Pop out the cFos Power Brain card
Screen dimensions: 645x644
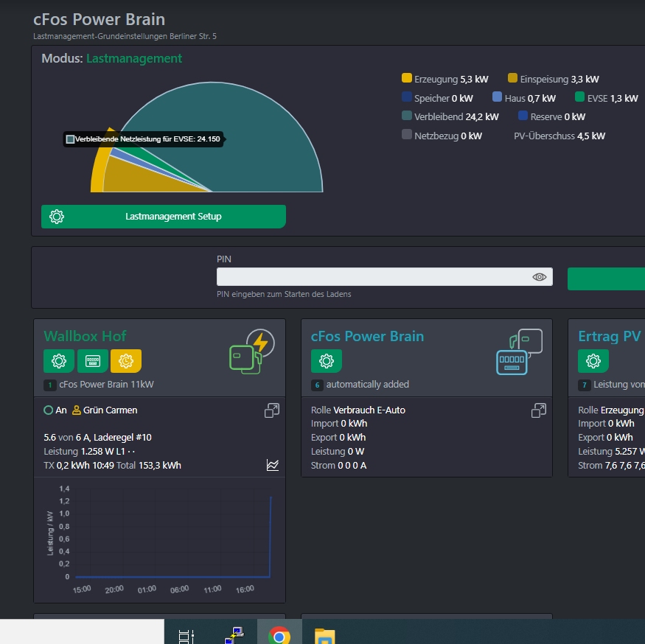[539, 410]
